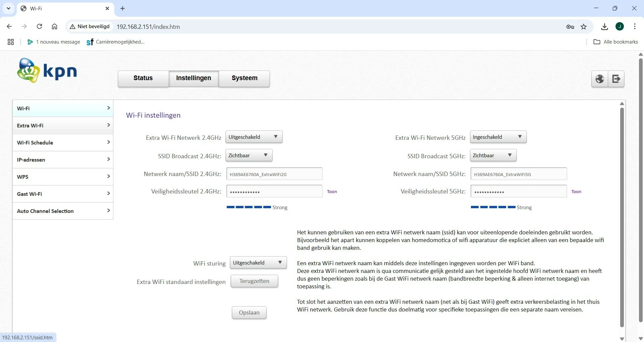This screenshot has height=342, width=644.
Task: Open the saved passwords key icon
Action: point(570,27)
